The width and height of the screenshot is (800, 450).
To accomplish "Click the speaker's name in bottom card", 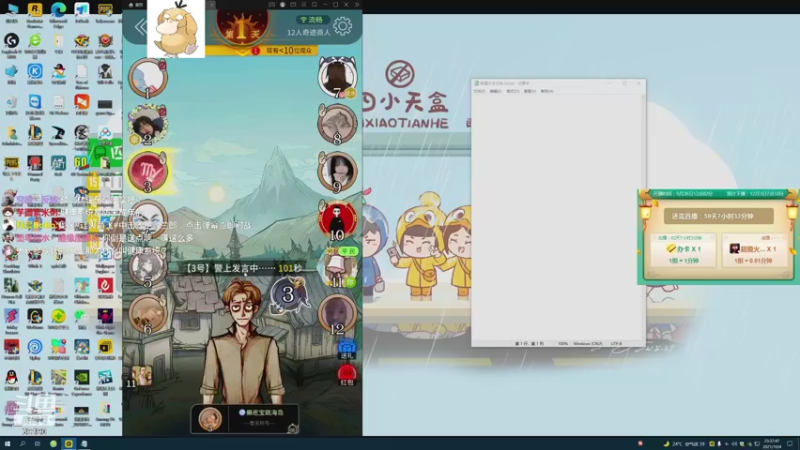I will (x=262, y=412).
